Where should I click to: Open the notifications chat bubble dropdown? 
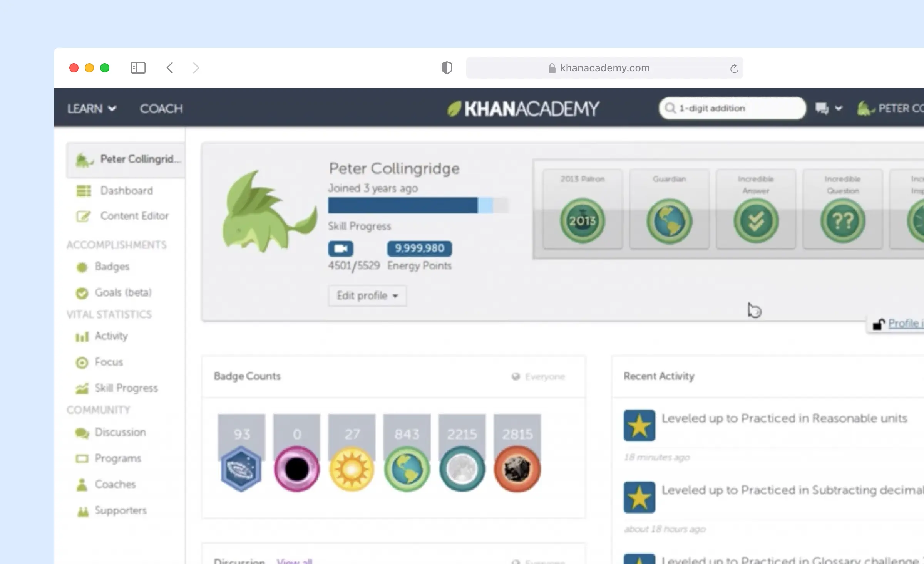(828, 109)
